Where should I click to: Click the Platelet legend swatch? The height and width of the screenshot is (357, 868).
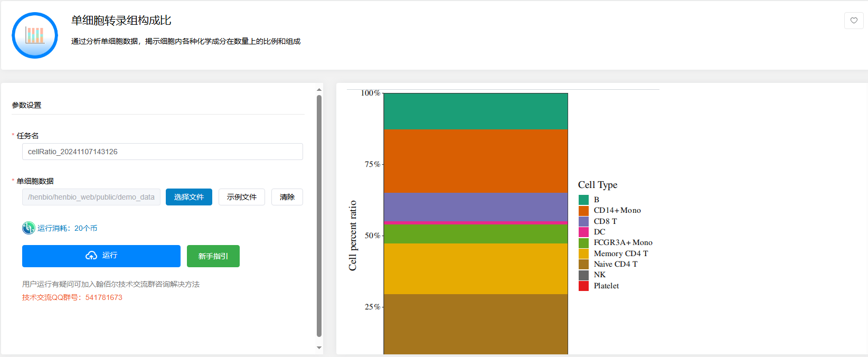click(583, 286)
